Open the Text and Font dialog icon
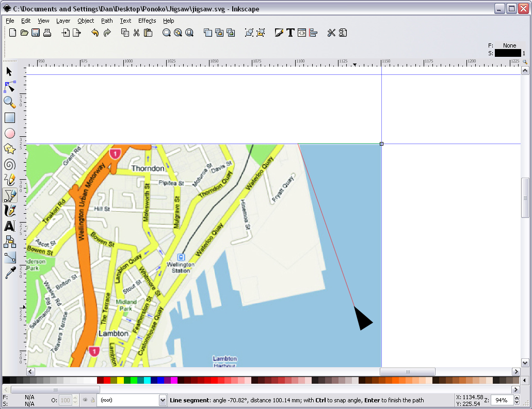532x409 pixels. (291, 33)
